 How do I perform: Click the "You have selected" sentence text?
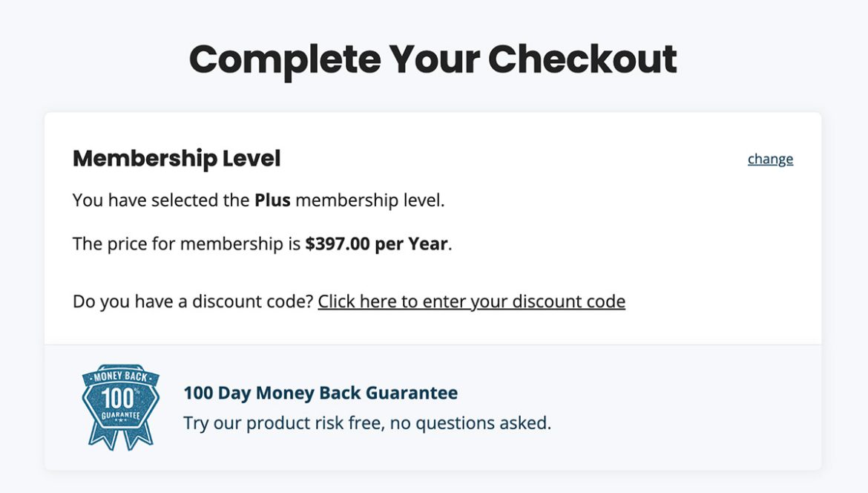[148, 200]
